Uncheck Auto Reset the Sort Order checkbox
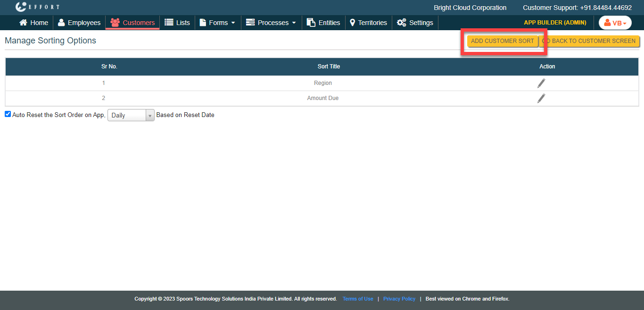 [8, 114]
